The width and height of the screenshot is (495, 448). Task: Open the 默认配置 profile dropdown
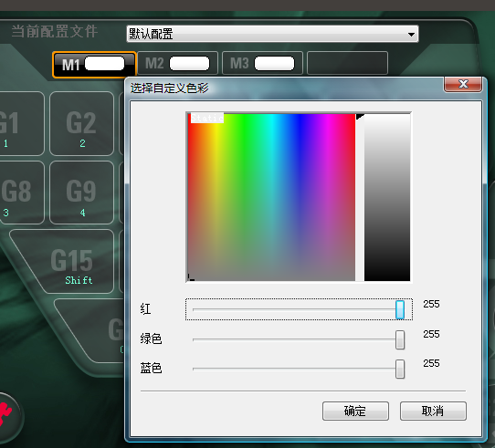(272, 34)
